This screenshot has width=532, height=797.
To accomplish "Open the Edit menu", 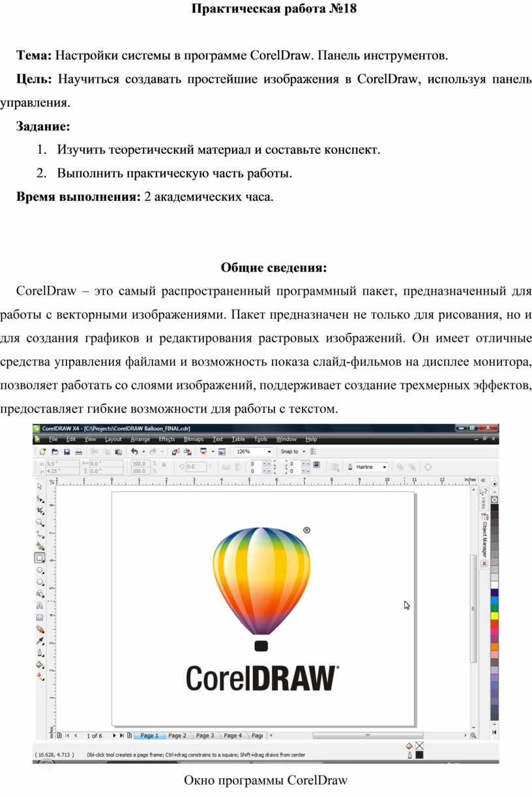I will 71,439.
